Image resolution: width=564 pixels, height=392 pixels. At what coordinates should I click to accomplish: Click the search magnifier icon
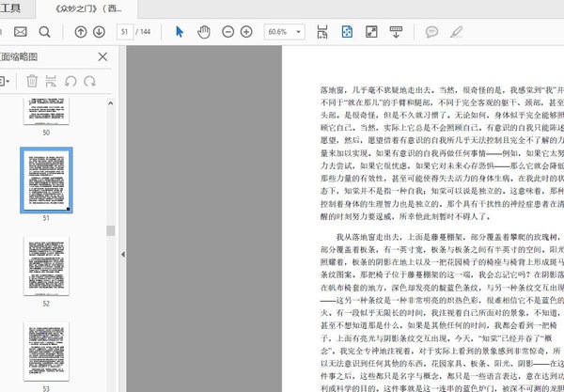44,32
